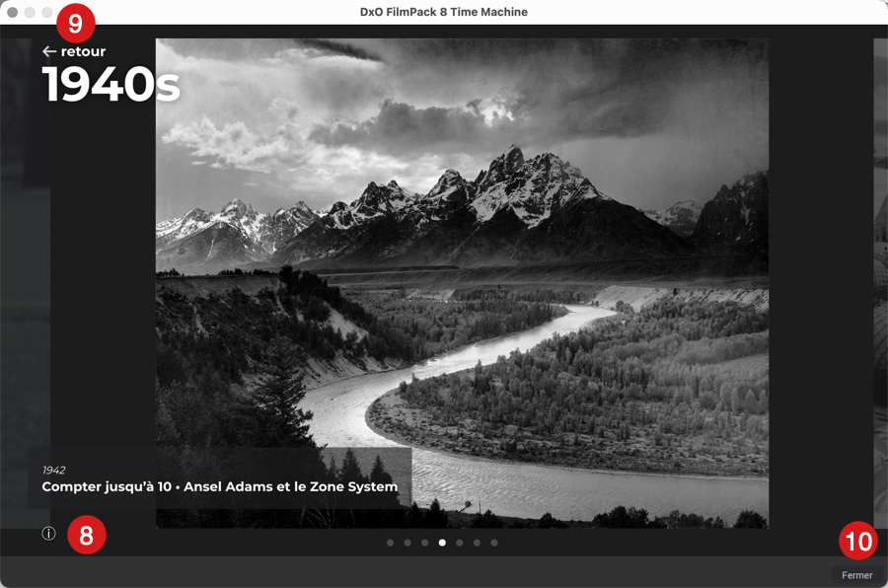Screen dimensions: 888x588
Task: Select the second pagination dot
Action: click(x=407, y=543)
